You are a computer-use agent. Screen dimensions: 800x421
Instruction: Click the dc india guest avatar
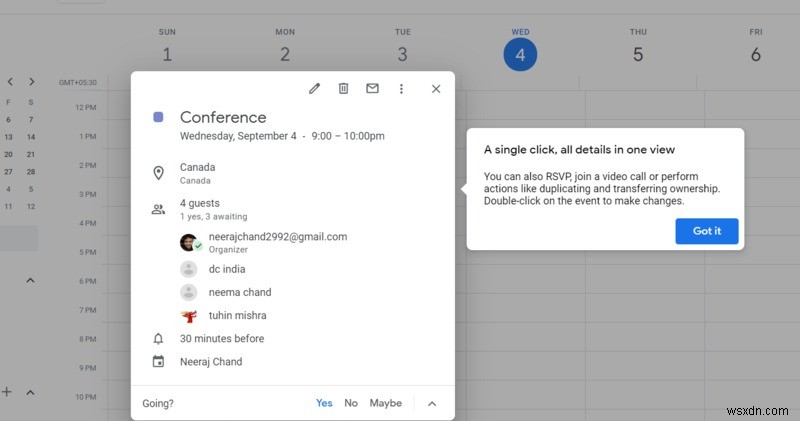(189, 269)
